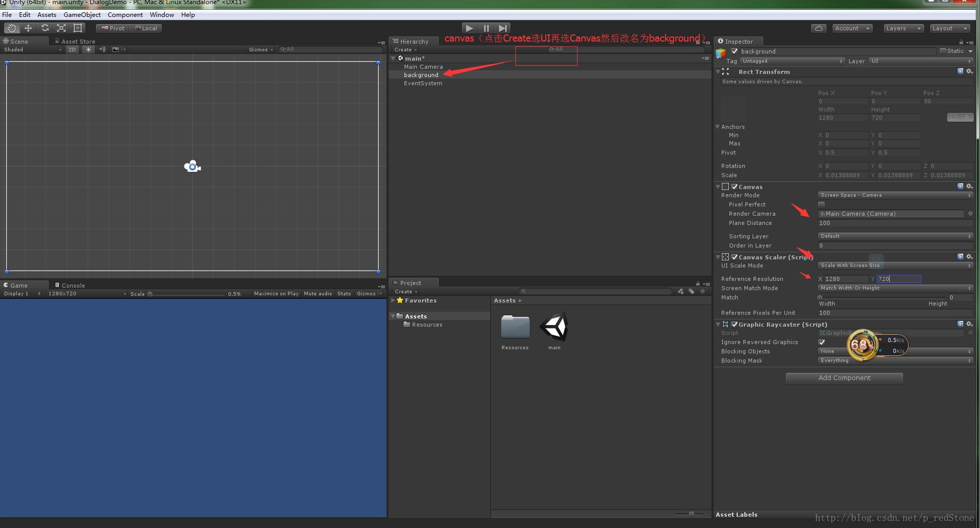Open the Layers dropdown in toolbar
Viewport: 980px width, 528px height.
pos(903,28)
